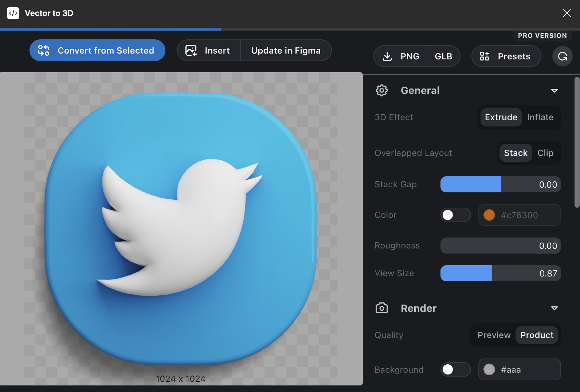Viewport: 580px width, 392px height.
Task: Set render quality to Preview
Action: (494, 335)
